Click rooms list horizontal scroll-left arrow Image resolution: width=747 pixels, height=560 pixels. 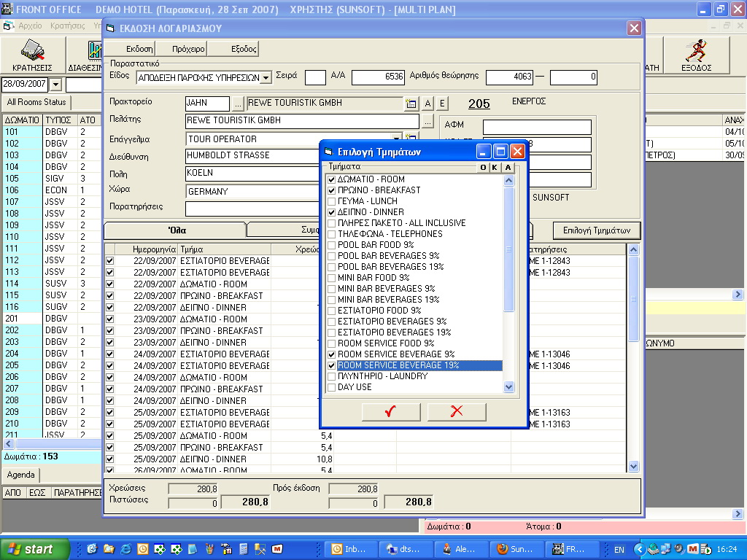click(8, 443)
